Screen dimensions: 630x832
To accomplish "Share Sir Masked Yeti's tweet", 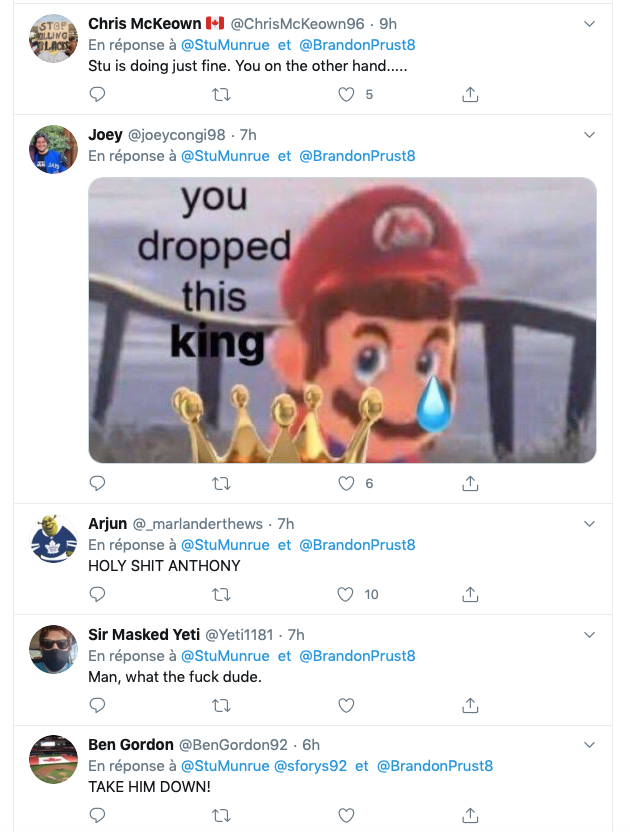I will click(470, 705).
